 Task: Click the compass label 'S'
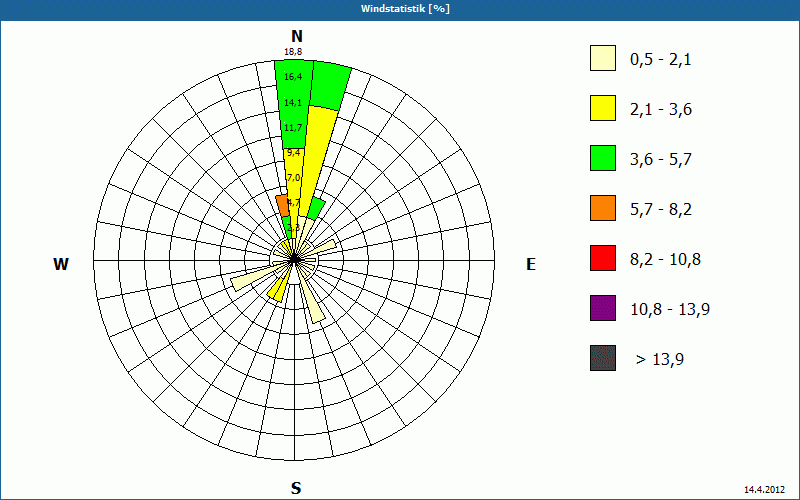(296, 488)
